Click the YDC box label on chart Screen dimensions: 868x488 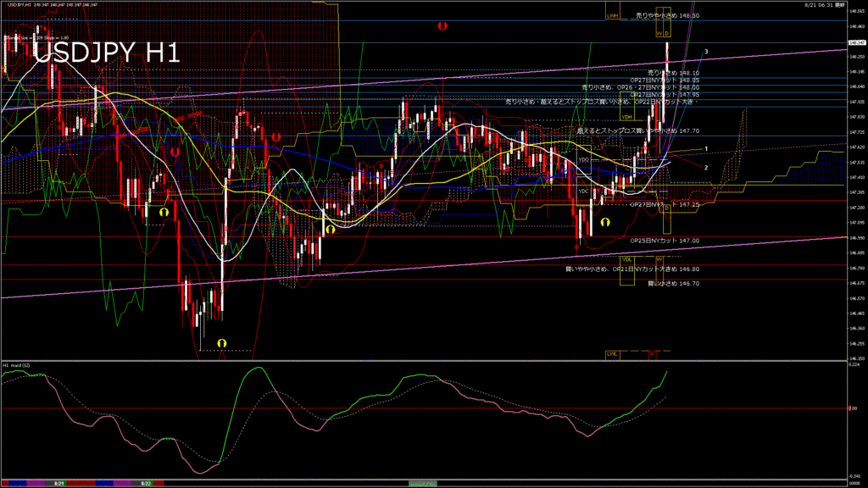(x=583, y=191)
